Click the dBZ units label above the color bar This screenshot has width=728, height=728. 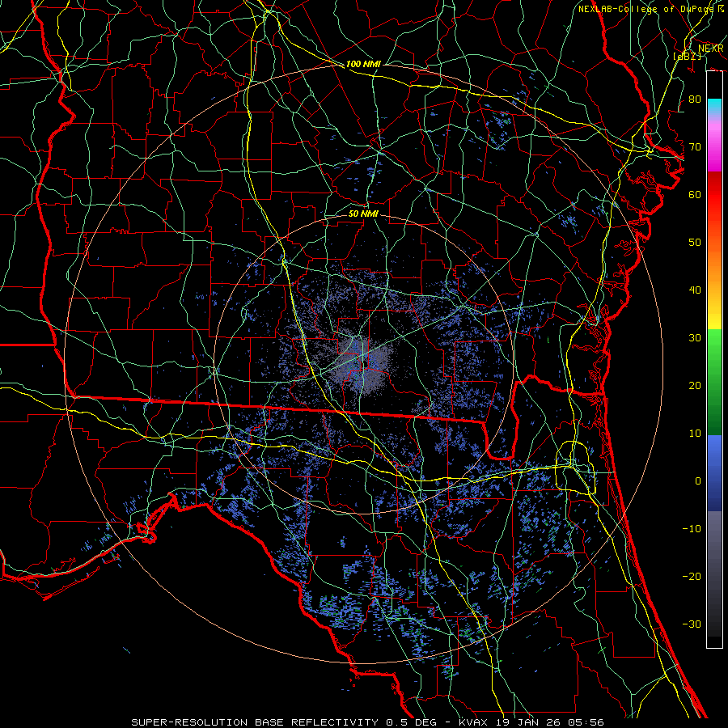tap(687, 56)
